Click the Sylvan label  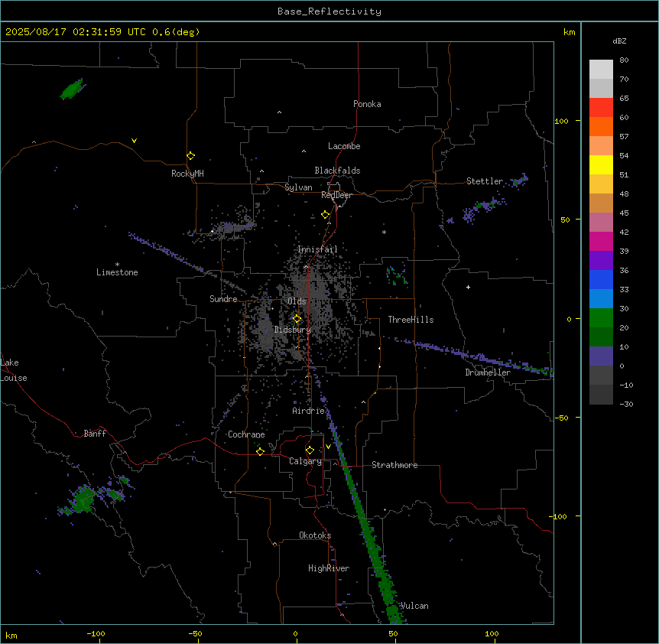(x=298, y=187)
